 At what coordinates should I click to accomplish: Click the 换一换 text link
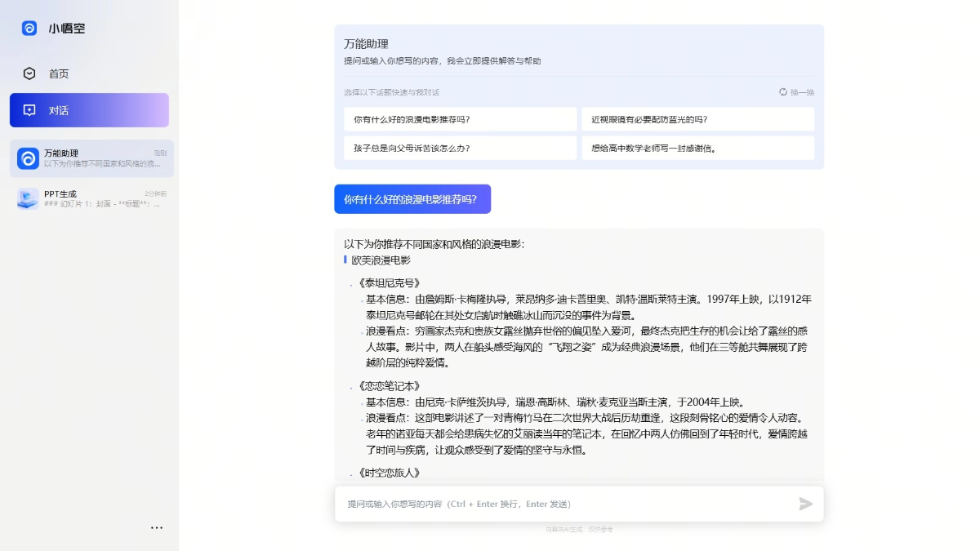(802, 92)
